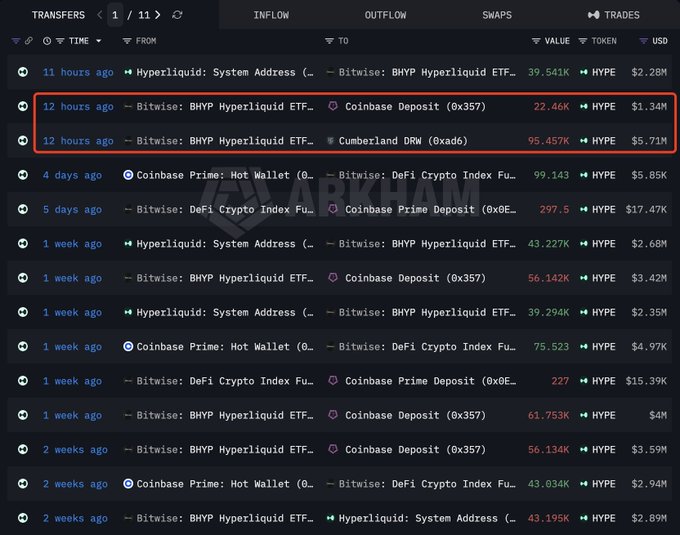Select the TRANSFERS tab
Image resolution: width=680 pixels, height=535 pixels.
[x=58, y=15]
